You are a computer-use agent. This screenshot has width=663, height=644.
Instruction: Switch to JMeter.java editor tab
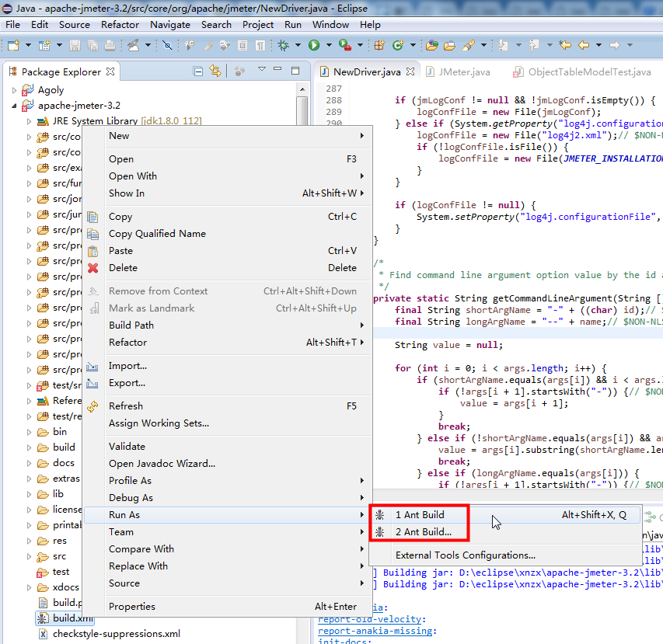[459, 71]
